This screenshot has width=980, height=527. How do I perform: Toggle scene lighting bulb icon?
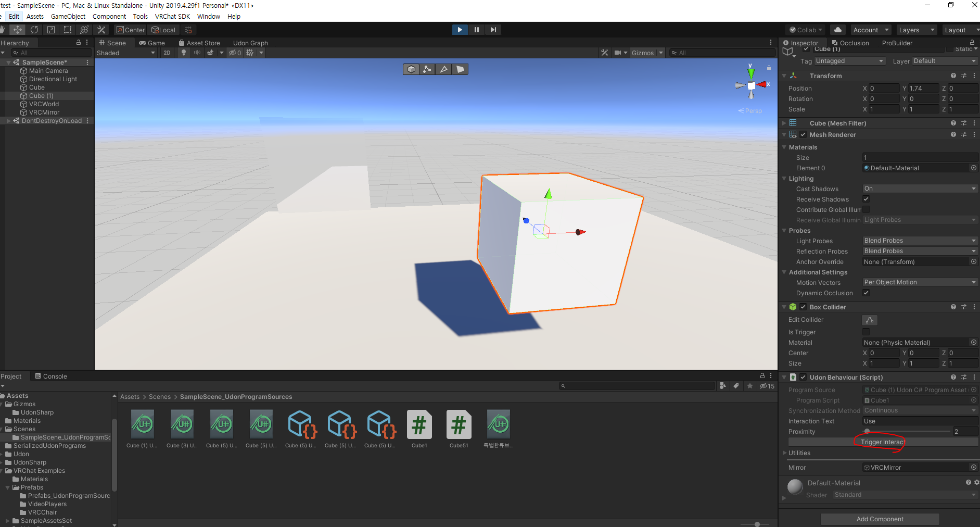click(x=183, y=53)
